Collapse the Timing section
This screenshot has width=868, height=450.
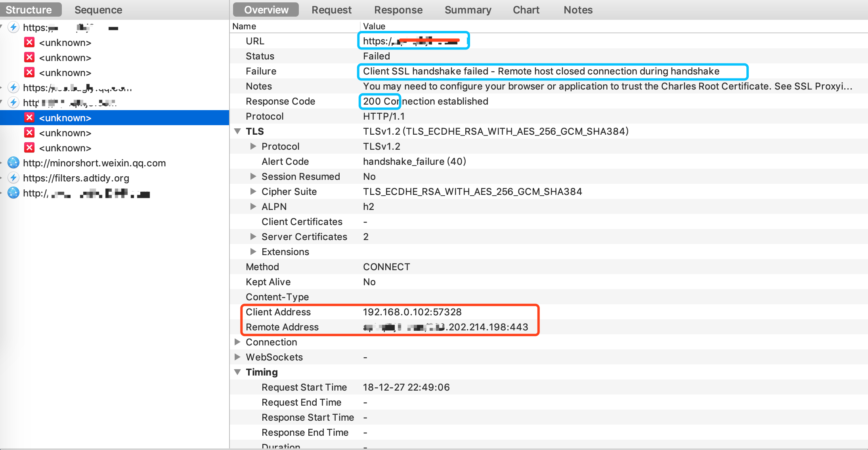coord(237,372)
